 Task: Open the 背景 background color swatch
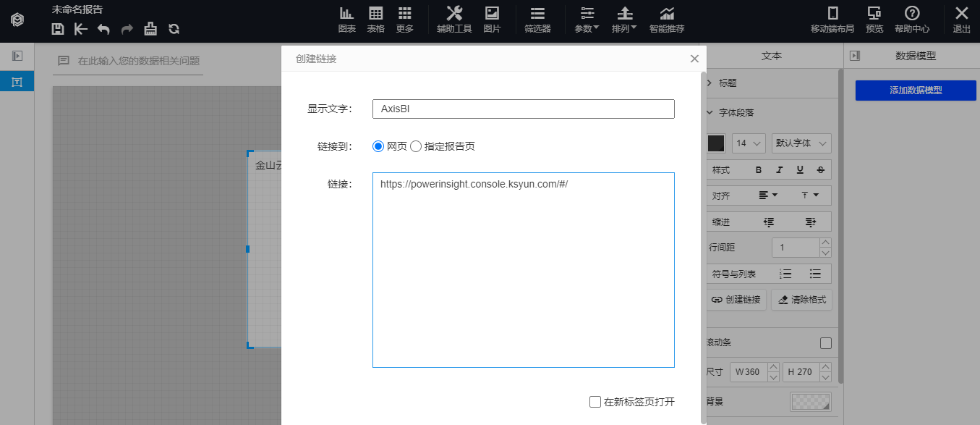(x=811, y=402)
